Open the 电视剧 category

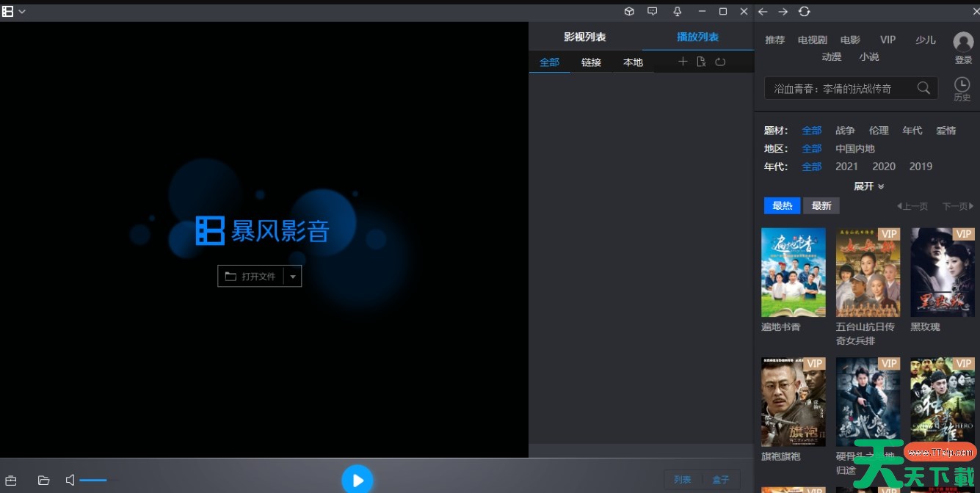coord(813,40)
